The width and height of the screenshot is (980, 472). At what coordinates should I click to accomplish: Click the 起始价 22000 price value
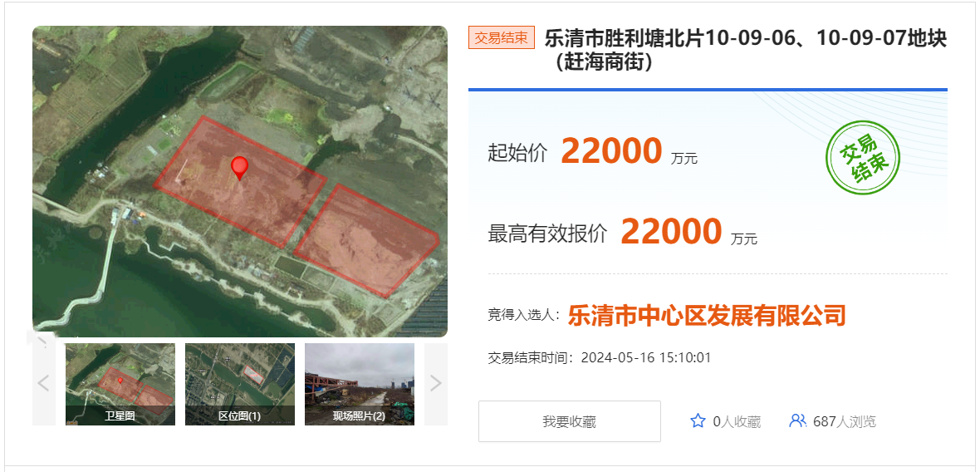pyautogui.click(x=611, y=150)
